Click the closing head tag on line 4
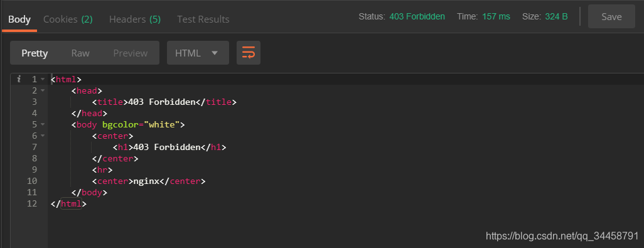The image size is (644, 248). [x=90, y=113]
